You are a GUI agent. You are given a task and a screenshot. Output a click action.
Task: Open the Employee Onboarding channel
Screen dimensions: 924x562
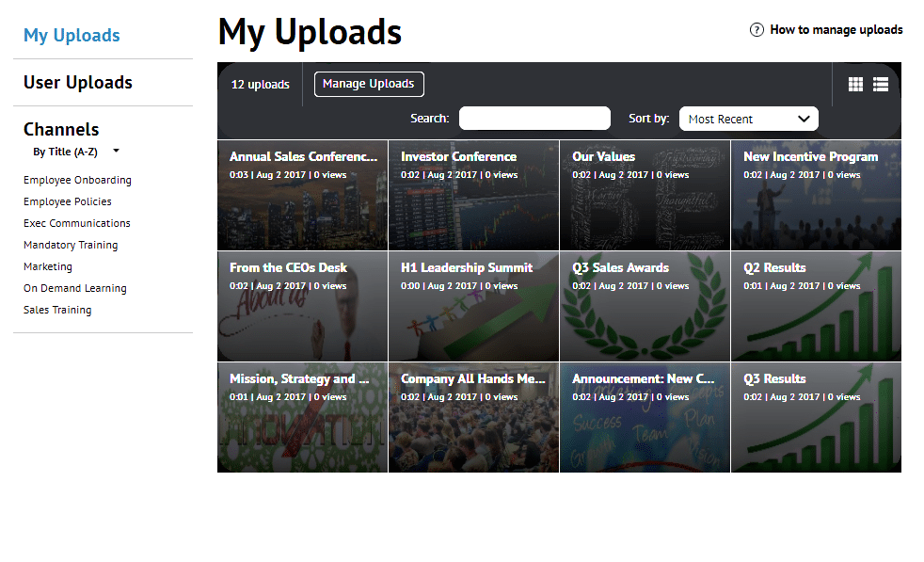77,180
